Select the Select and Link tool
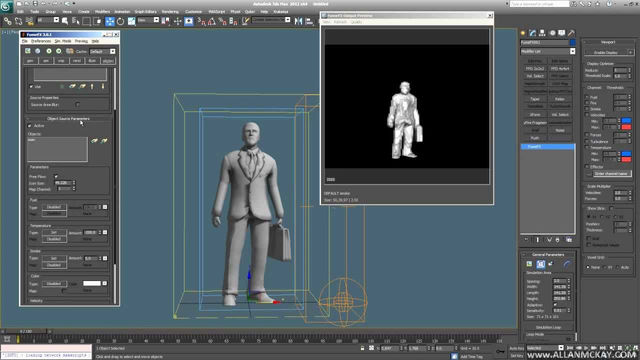 tap(8, 21)
